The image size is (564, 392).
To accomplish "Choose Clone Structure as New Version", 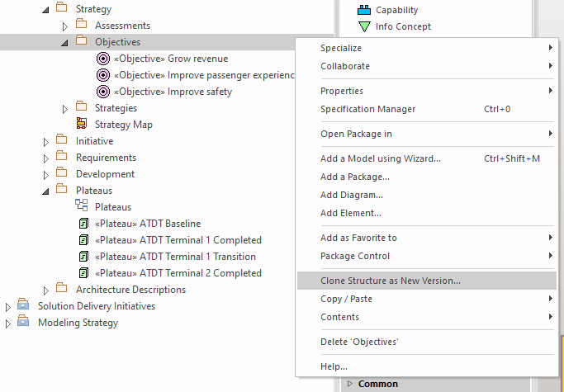I will [x=391, y=281].
